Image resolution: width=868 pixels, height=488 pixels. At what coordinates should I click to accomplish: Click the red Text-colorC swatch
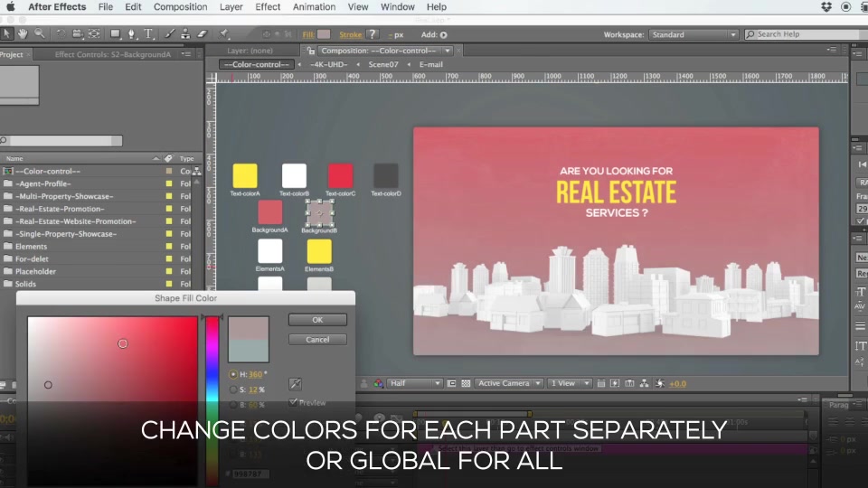point(341,176)
